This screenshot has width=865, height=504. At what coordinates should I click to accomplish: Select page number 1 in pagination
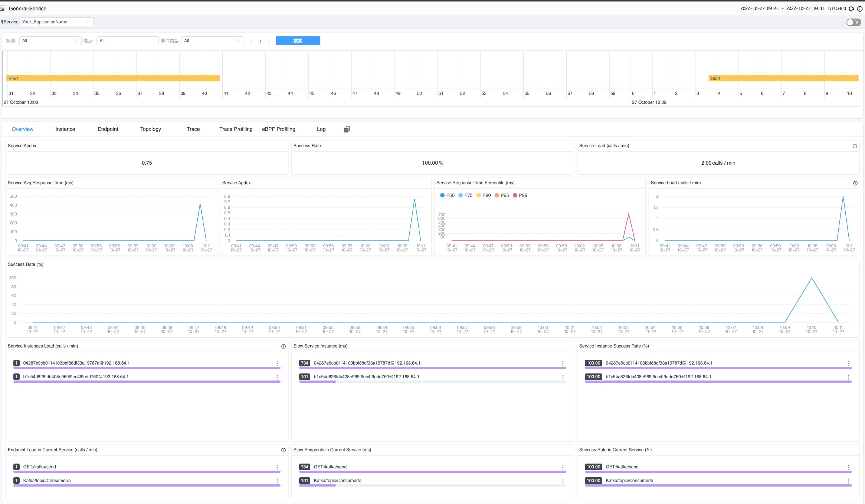[261, 41]
